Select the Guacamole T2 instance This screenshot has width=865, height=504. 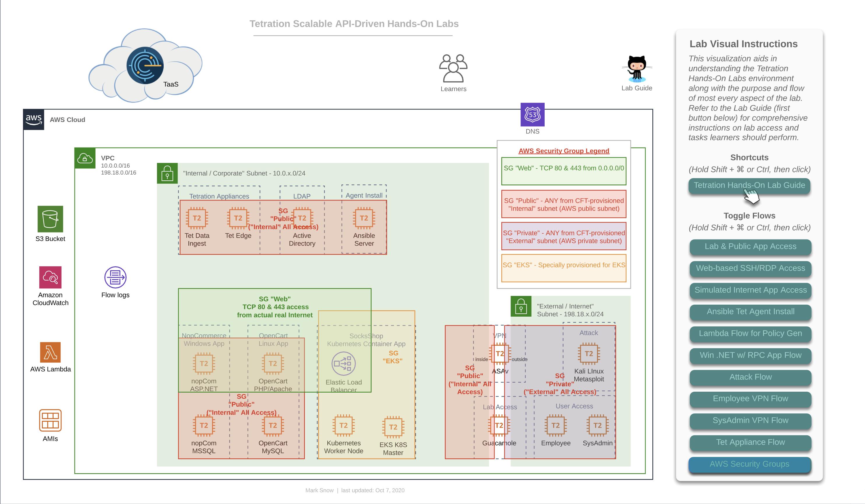(499, 425)
